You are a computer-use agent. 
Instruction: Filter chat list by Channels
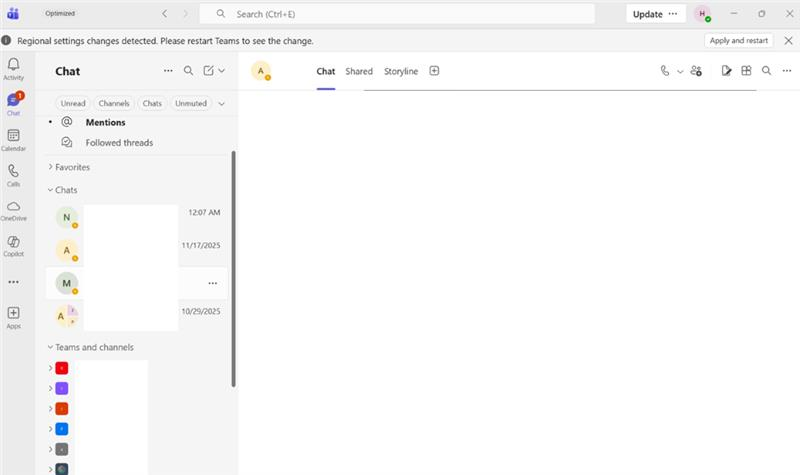[114, 103]
